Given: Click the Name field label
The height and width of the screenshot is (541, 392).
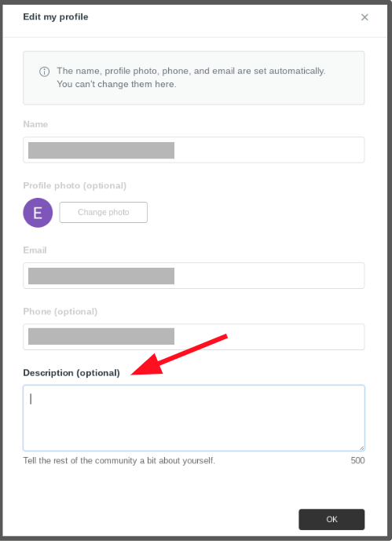Looking at the screenshot, I should [x=35, y=124].
